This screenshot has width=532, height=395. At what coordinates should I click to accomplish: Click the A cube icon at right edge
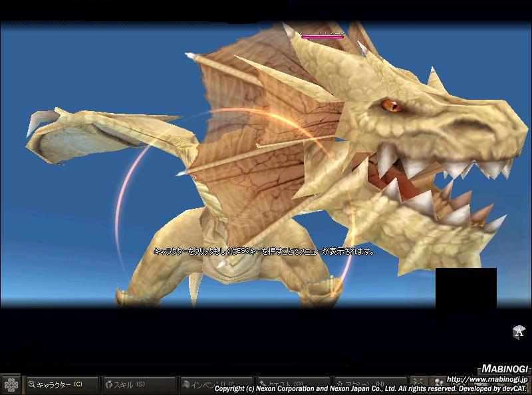519,332
